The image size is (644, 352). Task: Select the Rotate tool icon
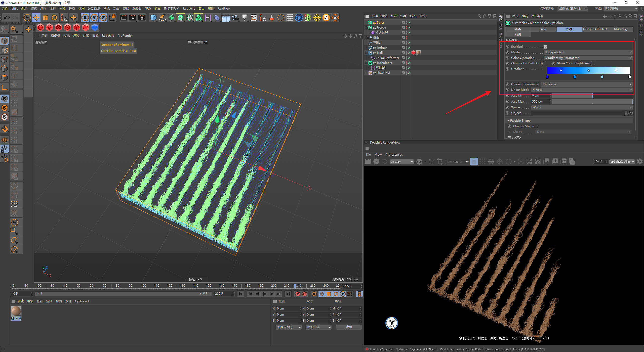[54, 18]
